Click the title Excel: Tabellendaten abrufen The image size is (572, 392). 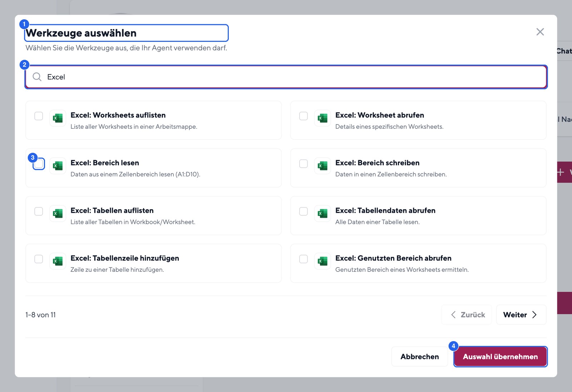click(x=385, y=210)
